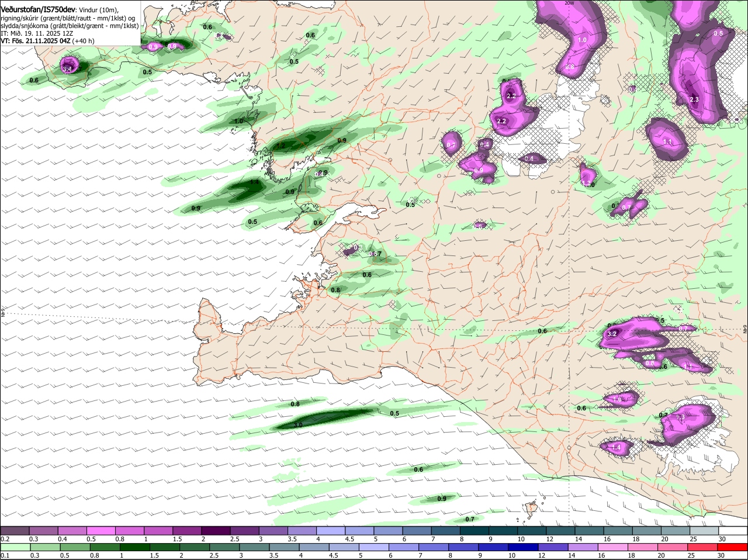
Task: Click the 12 label under the upper legend row
Action: pos(549,539)
